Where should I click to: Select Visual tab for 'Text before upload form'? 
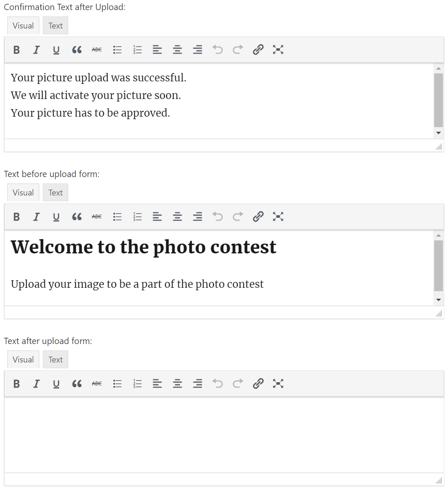[x=23, y=193]
